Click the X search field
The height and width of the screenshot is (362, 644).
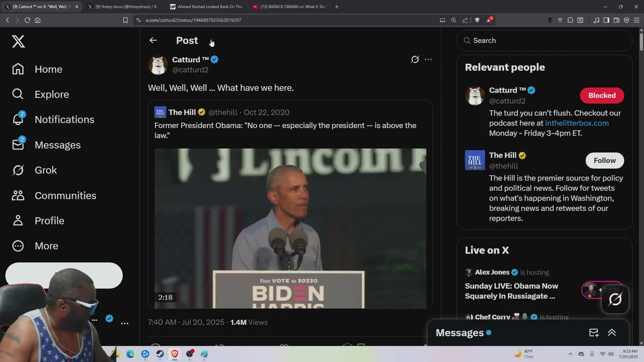544,40
